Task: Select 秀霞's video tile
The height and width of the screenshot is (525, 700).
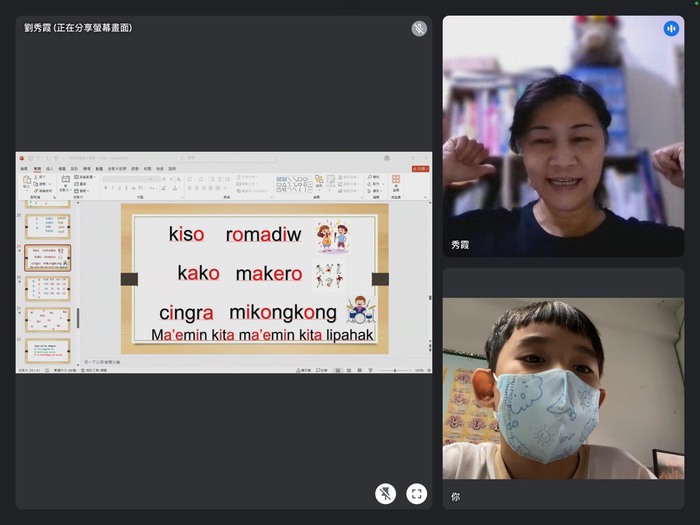Action: click(x=563, y=137)
